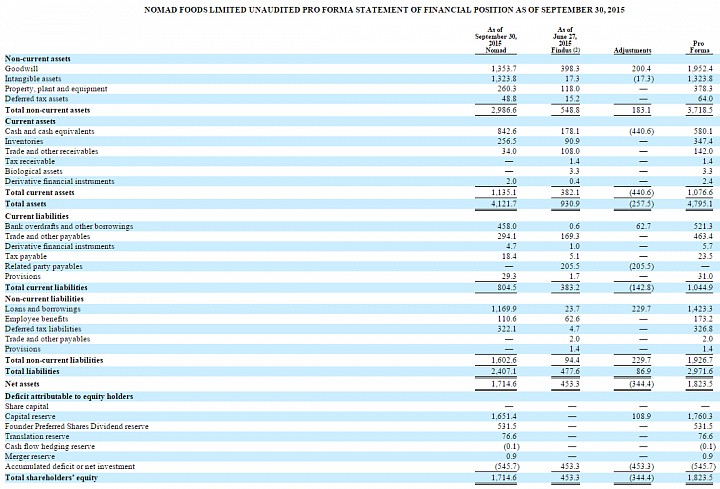The image size is (720, 489).
Task: Click the 'Translation reserve' row label
Action: pyautogui.click(x=37, y=437)
